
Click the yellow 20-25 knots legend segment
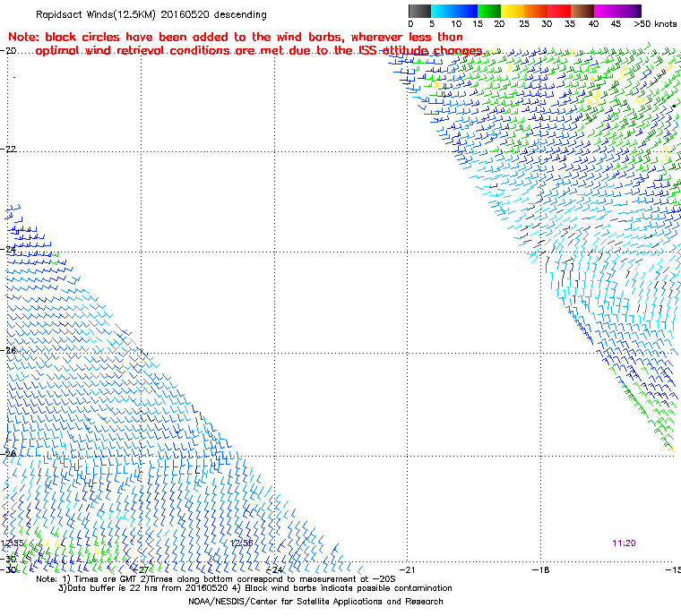tap(513, 11)
